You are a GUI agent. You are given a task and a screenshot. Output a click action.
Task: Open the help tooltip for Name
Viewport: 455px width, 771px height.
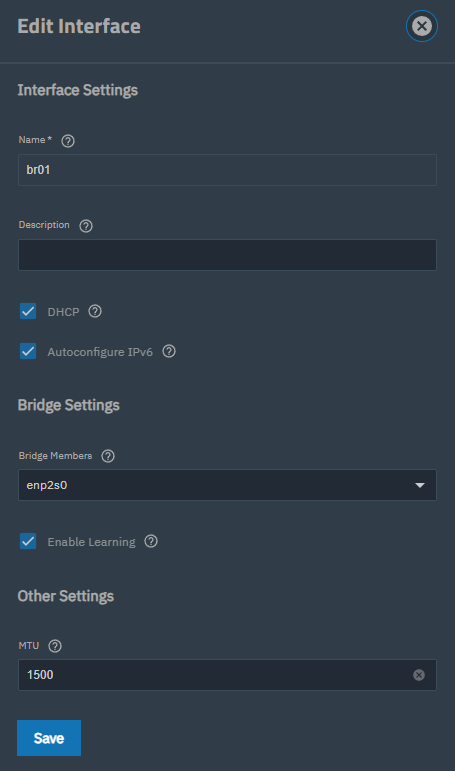pyautogui.click(x=68, y=141)
